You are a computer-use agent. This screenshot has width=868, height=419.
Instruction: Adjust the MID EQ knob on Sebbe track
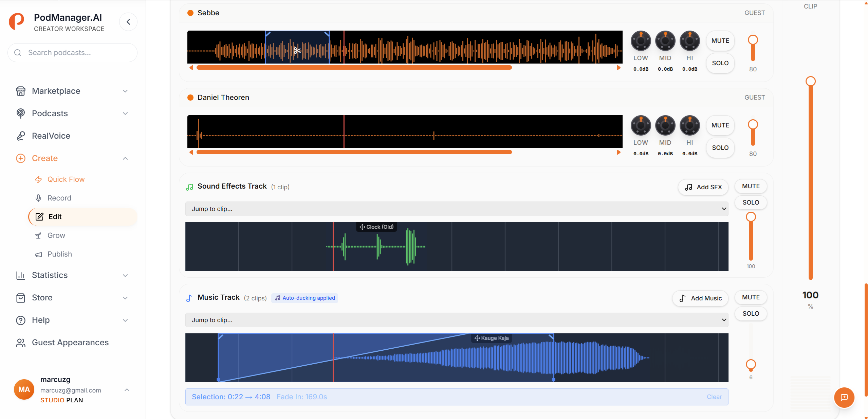pos(665,41)
